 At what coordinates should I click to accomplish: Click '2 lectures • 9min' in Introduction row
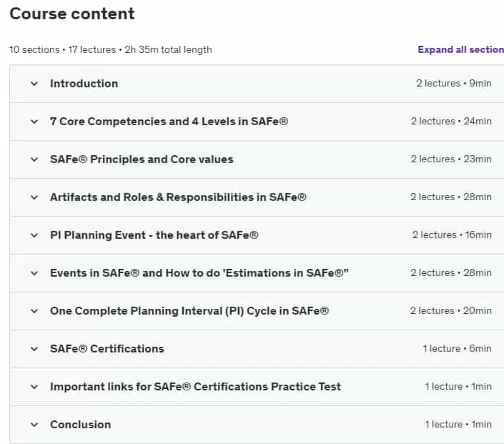454,83
